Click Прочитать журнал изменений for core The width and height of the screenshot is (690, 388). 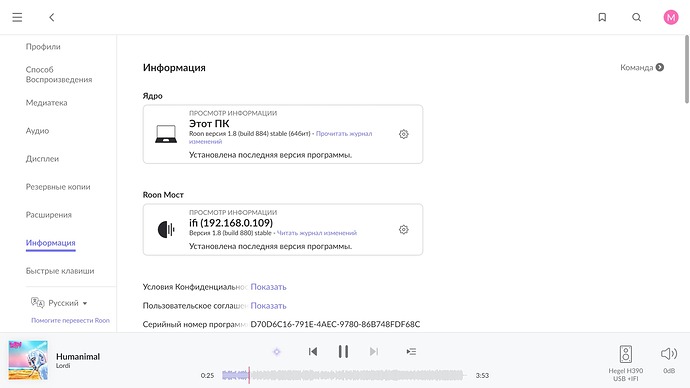280,137
